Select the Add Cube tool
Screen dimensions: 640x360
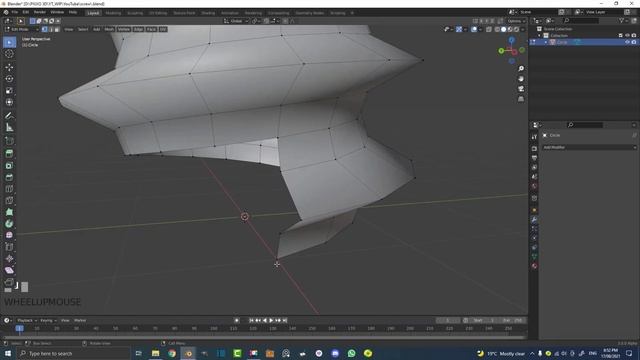[x=9, y=141]
